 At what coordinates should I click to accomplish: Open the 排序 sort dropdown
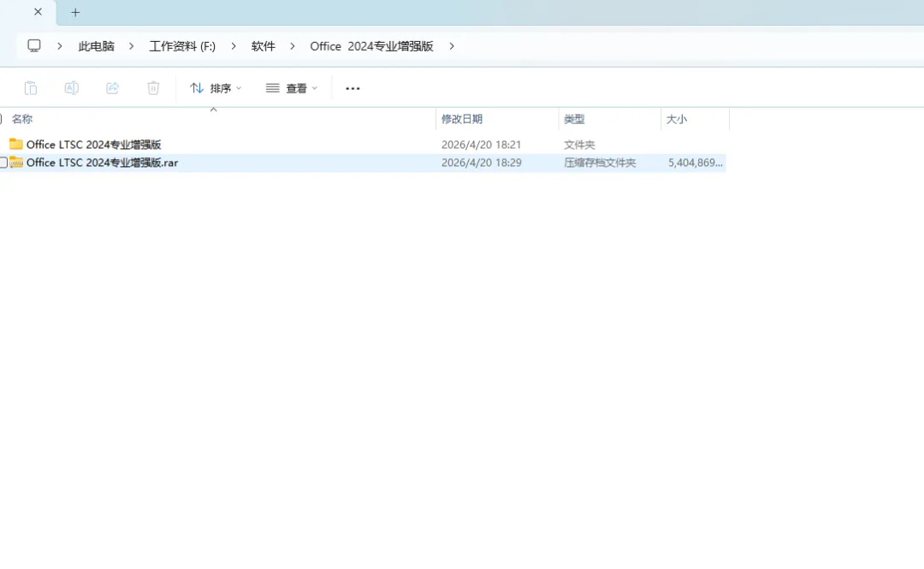[x=216, y=88]
